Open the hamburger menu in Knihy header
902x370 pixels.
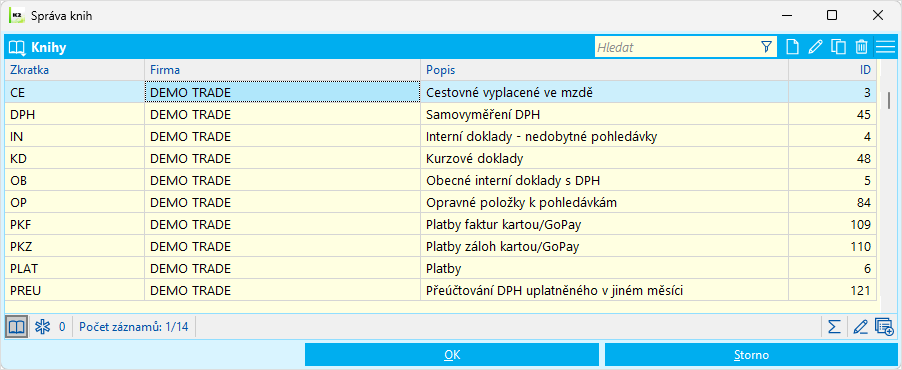(x=885, y=47)
